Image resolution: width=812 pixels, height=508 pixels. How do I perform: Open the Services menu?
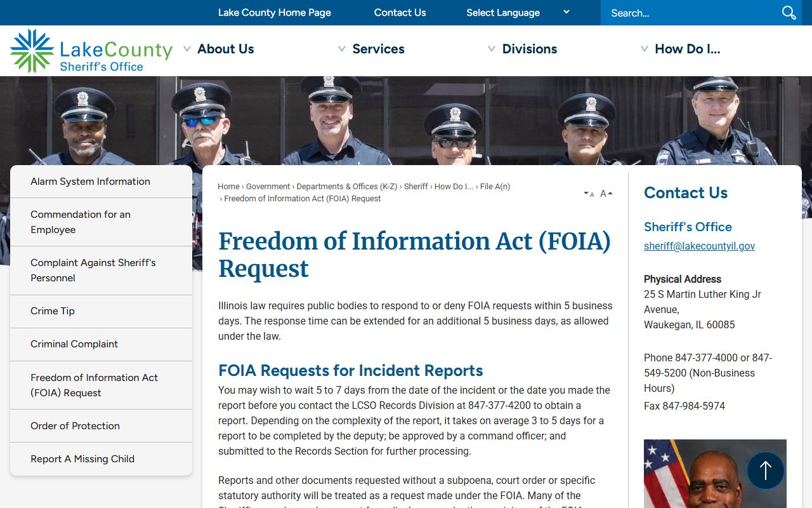coord(378,49)
